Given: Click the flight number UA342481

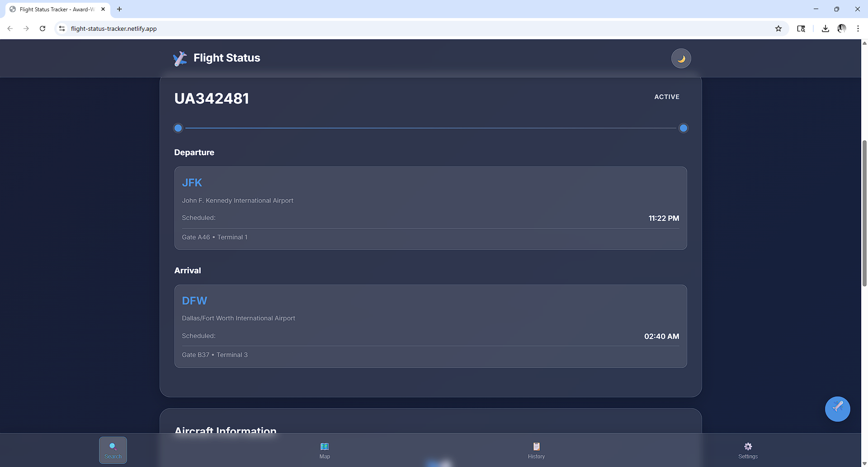Looking at the screenshot, I should click(x=212, y=98).
